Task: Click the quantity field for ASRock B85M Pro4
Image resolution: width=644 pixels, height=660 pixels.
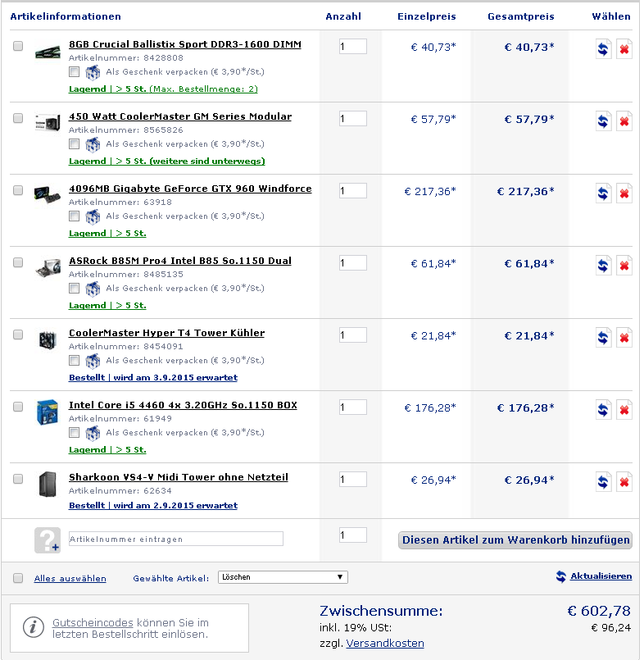Action: coord(353,263)
